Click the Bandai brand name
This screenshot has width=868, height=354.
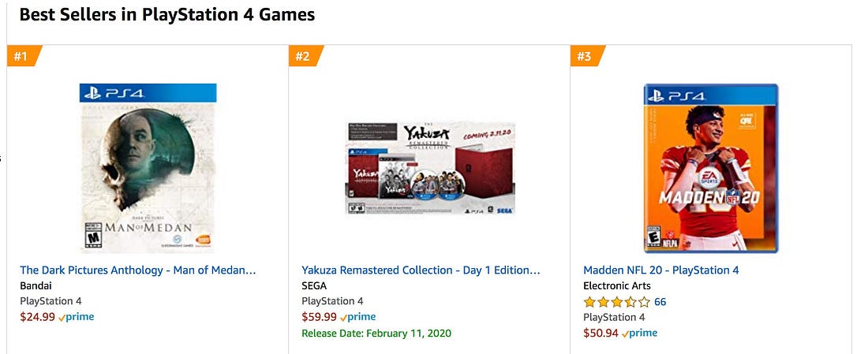click(x=36, y=286)
